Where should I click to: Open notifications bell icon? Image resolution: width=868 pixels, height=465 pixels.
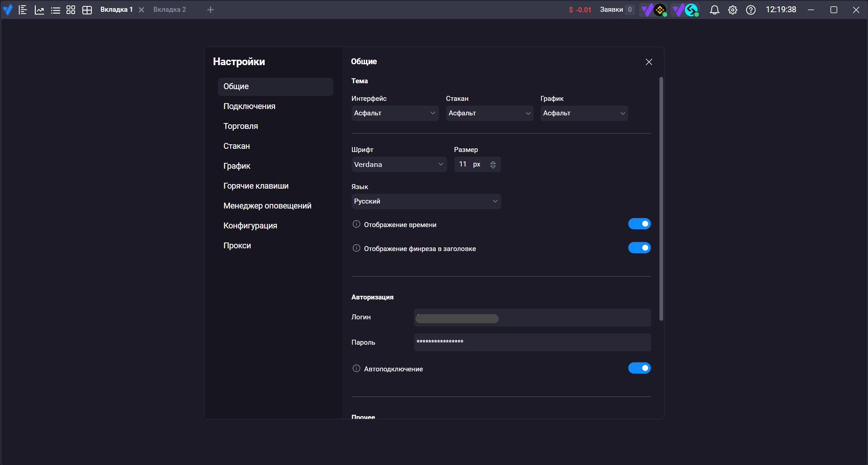tap(715, 10)
